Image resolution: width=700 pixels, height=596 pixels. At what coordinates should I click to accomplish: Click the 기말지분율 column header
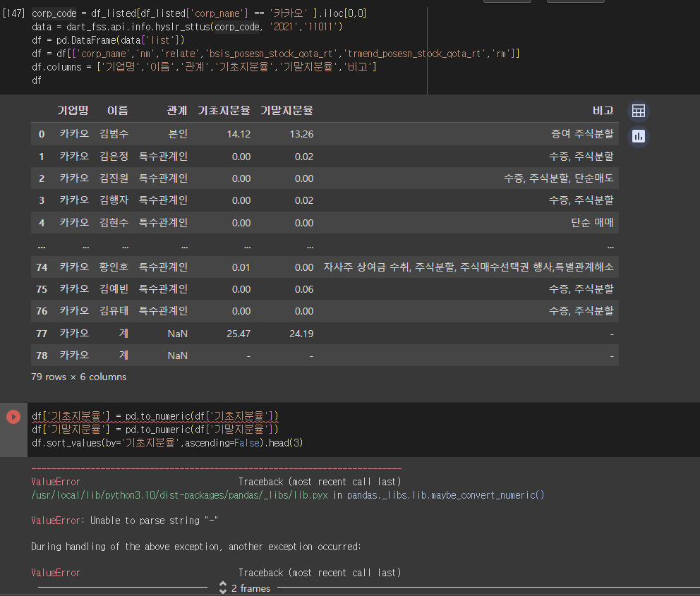[x=286, y=111]
